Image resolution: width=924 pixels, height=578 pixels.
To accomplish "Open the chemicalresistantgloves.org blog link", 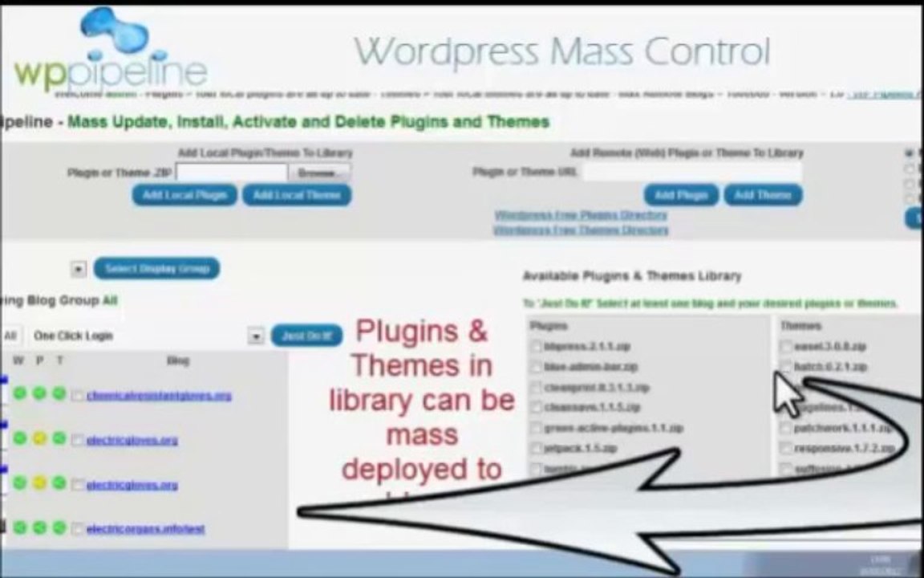I will pyautogui.click(x=159, y=396).
